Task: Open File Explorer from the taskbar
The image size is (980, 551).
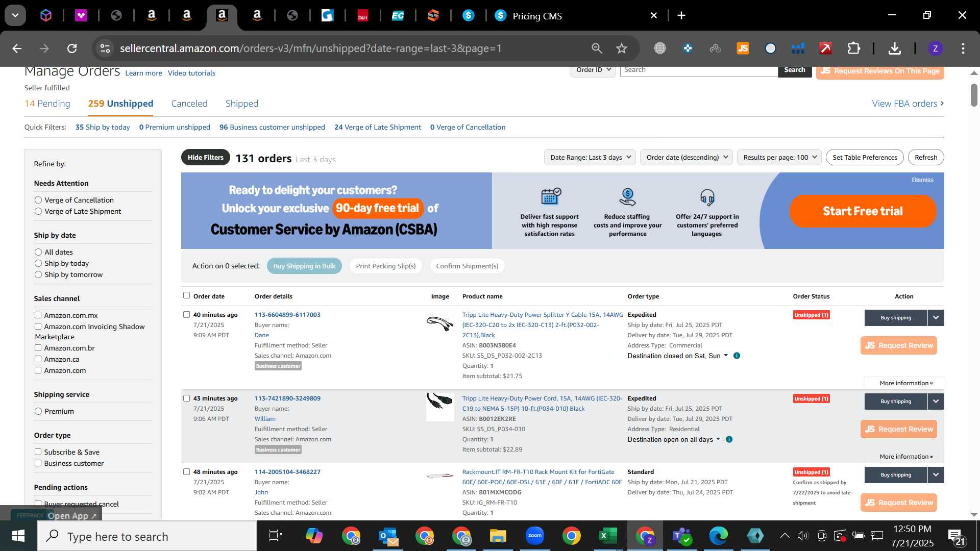Action: [498, 536]
